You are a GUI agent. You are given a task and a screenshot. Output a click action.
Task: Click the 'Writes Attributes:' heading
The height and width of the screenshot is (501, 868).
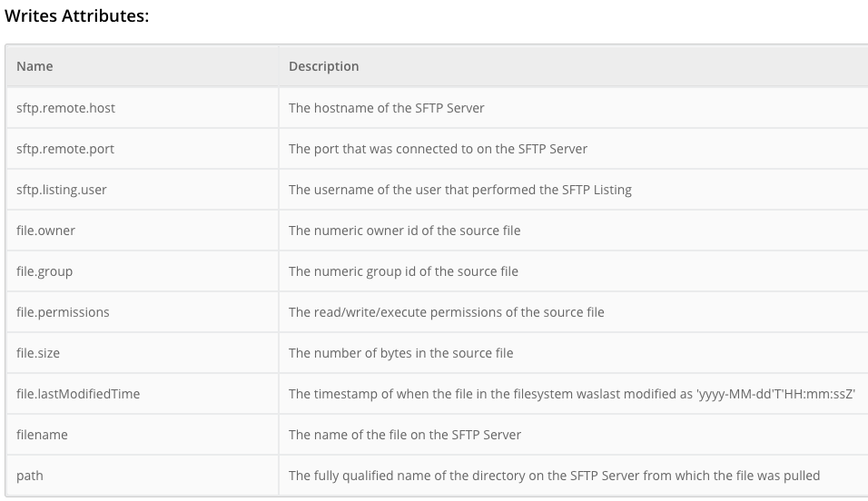coord(77,15)
